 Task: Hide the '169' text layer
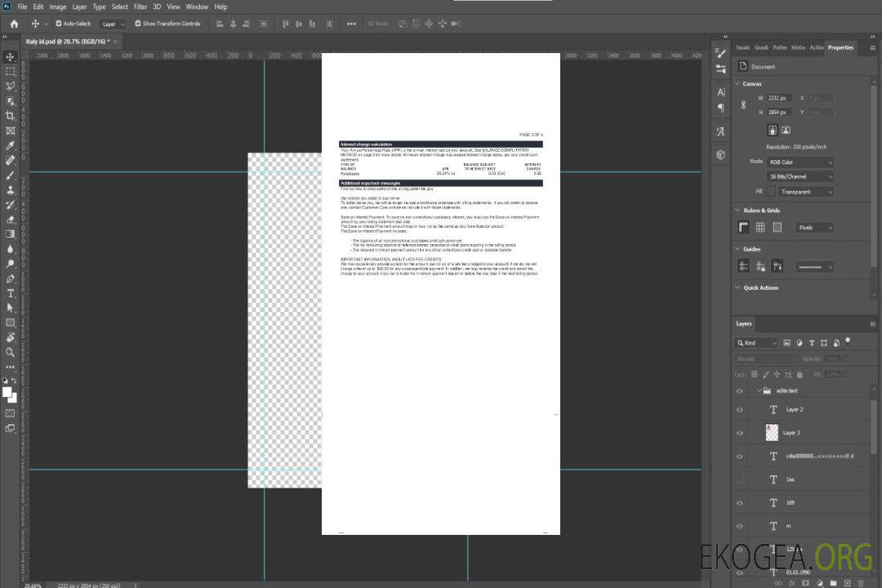point(740,503)
